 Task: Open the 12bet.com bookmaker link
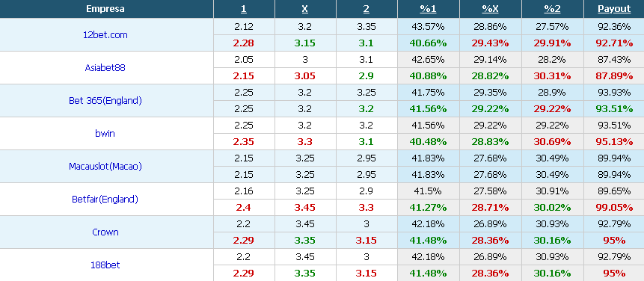(x=105, y=35)
